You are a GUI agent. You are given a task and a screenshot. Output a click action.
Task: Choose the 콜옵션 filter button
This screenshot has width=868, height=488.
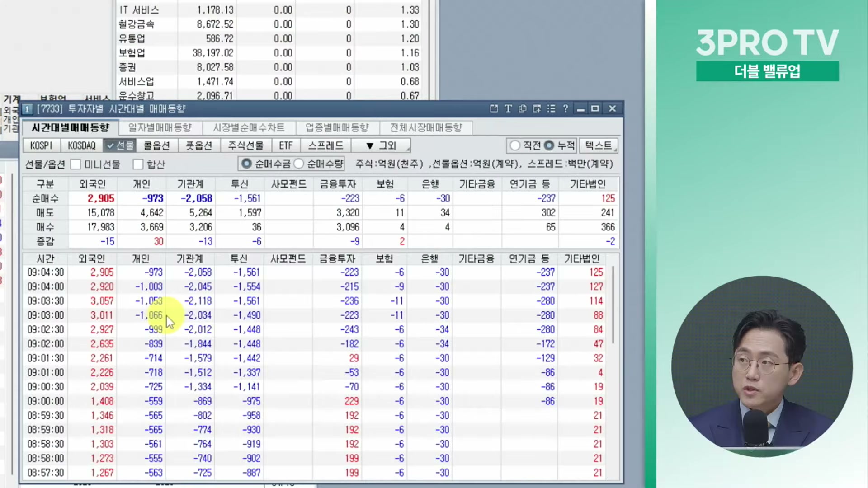click(x=156, y=145)
